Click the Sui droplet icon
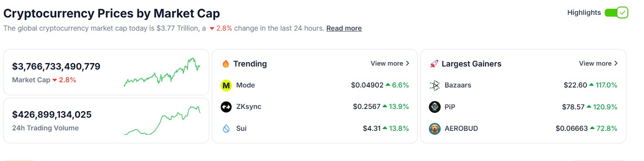Viewport: 644px width, 161px height. click(x=226, y=129)
